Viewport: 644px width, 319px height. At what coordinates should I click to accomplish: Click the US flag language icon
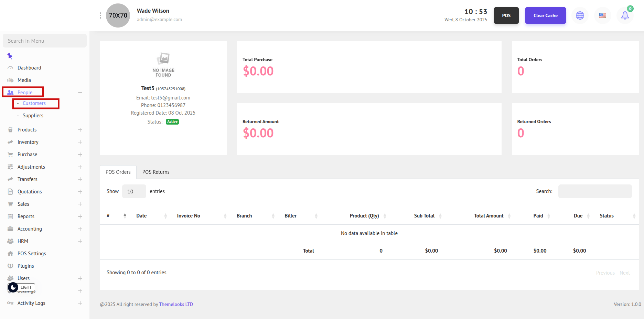coord(602,15)
